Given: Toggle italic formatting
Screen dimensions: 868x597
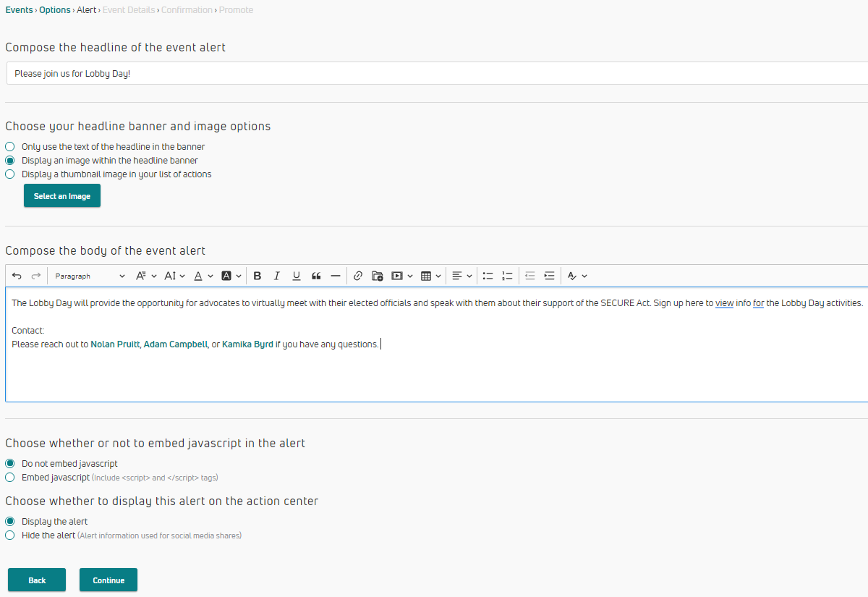Looking at the screenshot, I should tap(276, 276).
